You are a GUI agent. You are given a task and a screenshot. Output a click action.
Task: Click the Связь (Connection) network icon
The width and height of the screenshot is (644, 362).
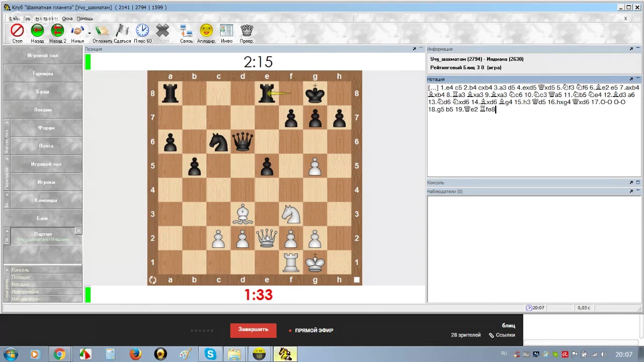click(x=186, y=31)
